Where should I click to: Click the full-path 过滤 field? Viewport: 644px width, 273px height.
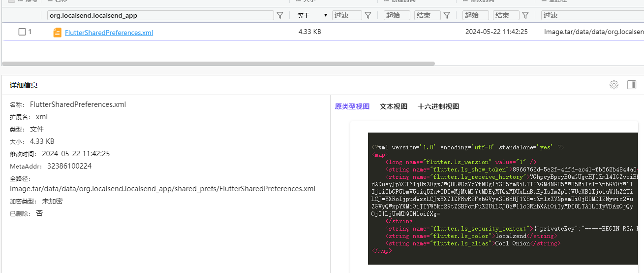592,16
